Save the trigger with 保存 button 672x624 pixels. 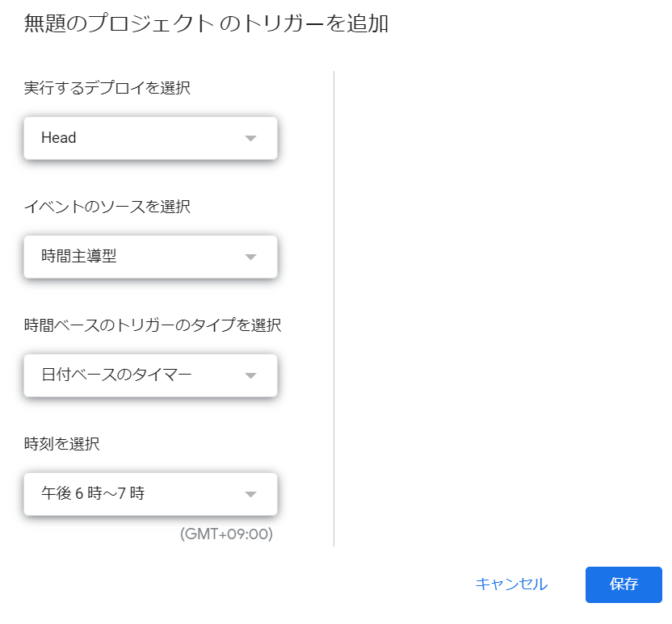[x=624, y=584]
